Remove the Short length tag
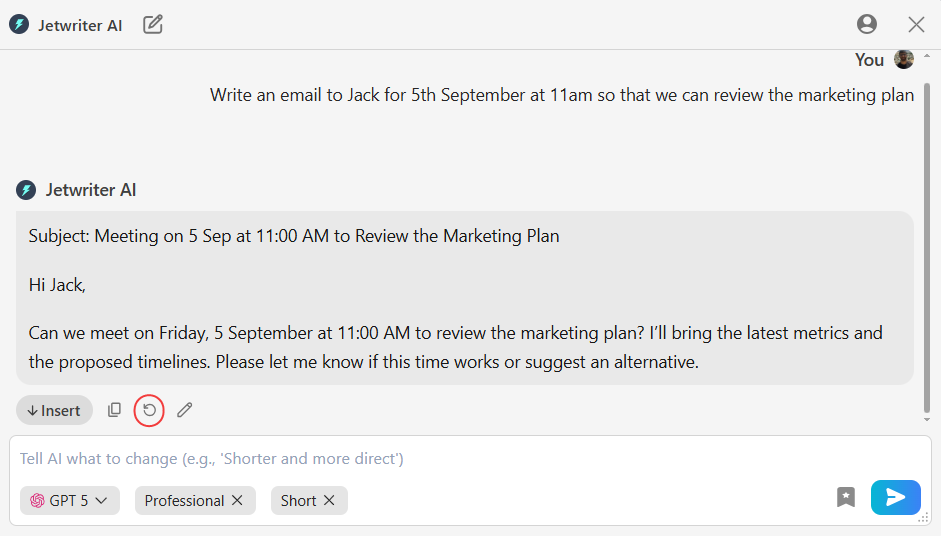941x536 pixels. (329, 501)
